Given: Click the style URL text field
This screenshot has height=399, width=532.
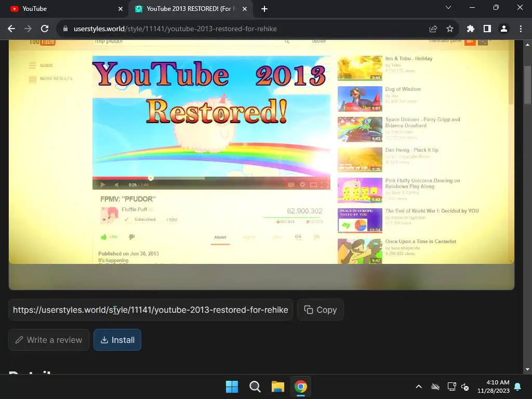Looking at the screenshot, I should point(151,310).
